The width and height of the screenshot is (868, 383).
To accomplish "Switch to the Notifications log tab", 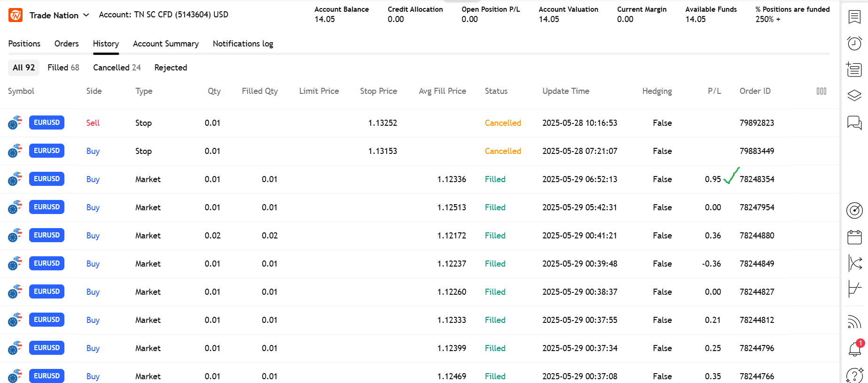I will [242, 44].
